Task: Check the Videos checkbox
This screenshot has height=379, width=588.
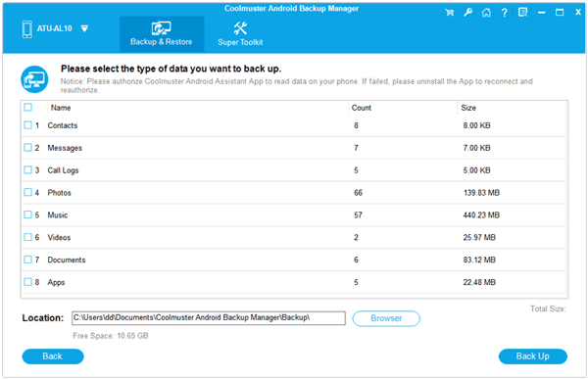Action: [28, 237]
